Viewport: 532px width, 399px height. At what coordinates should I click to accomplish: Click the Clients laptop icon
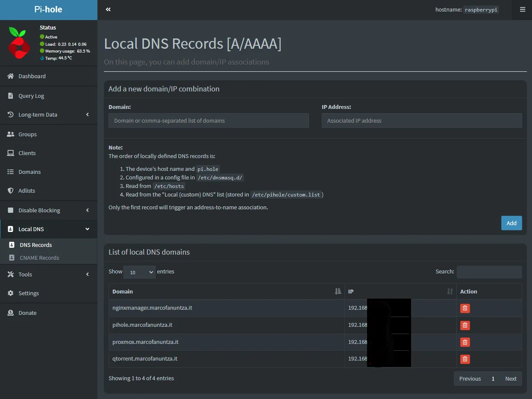click(x=11, y=153)
